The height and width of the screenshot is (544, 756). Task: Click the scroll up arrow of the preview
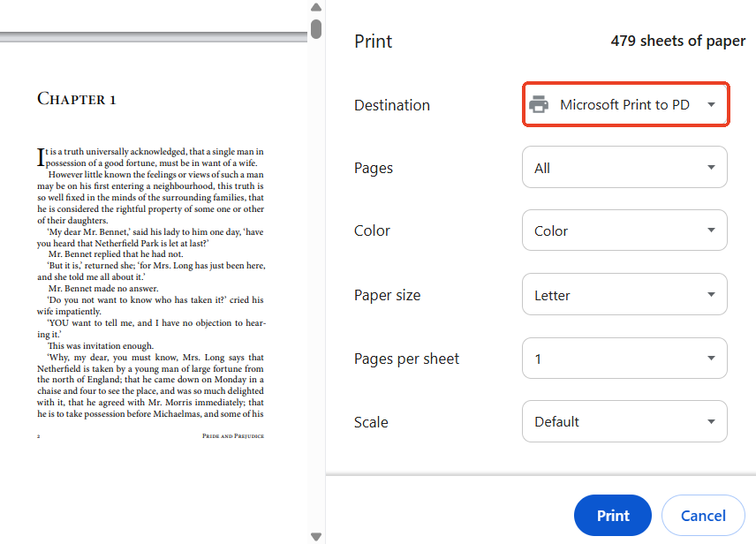click(x=316, y=7)
